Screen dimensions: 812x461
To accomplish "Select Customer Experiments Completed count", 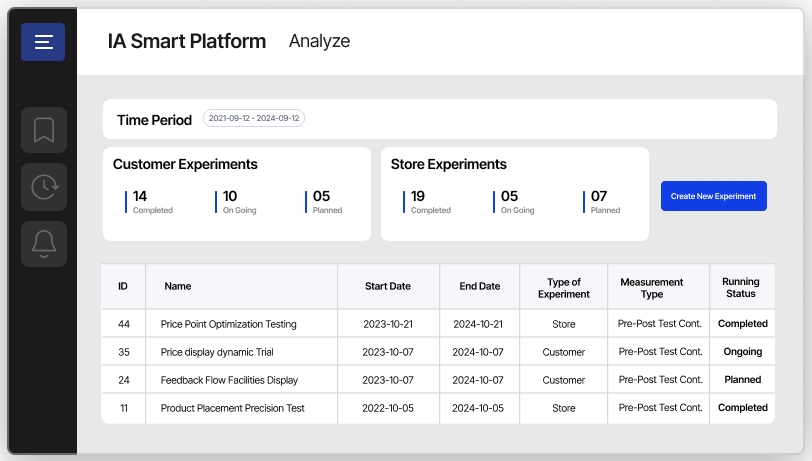I will point(140,196).
